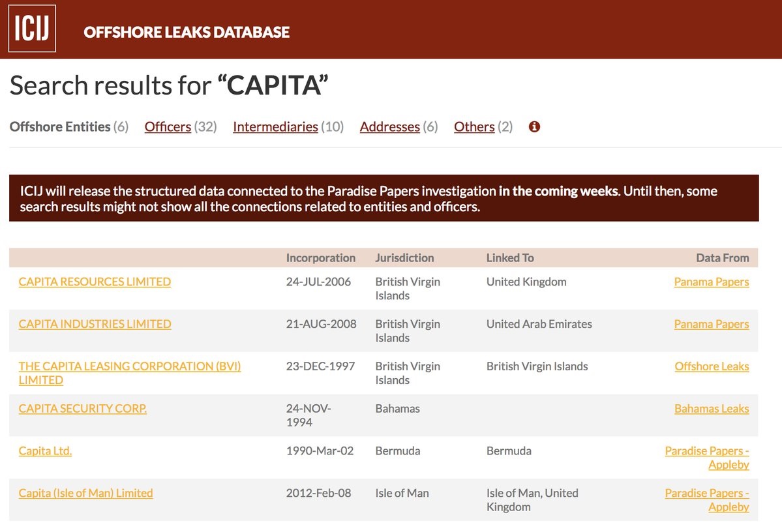Open Panama Papers link for Capita Industries
Screen dimensions: 782x532
pyautogui.click(x=711, y=324)
